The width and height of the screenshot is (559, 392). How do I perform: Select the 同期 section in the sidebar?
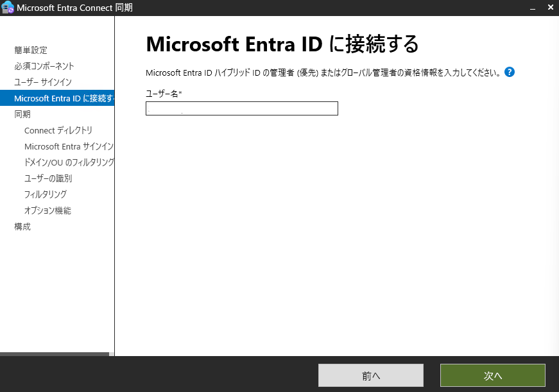click(22, 114)
